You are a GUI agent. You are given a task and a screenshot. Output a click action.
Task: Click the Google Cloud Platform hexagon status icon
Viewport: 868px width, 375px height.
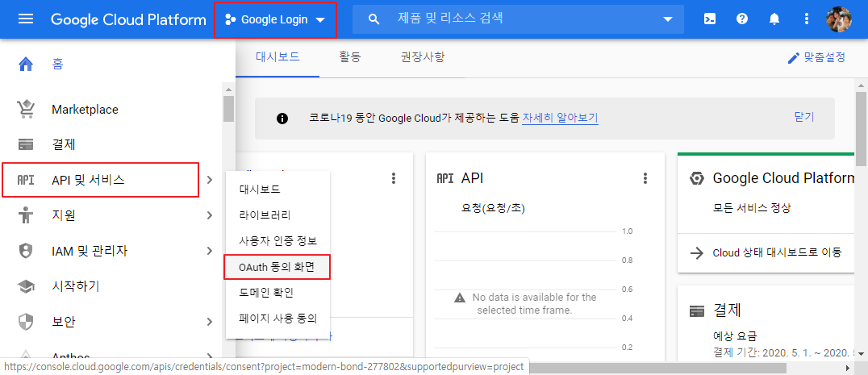click(x=696, y=178)
